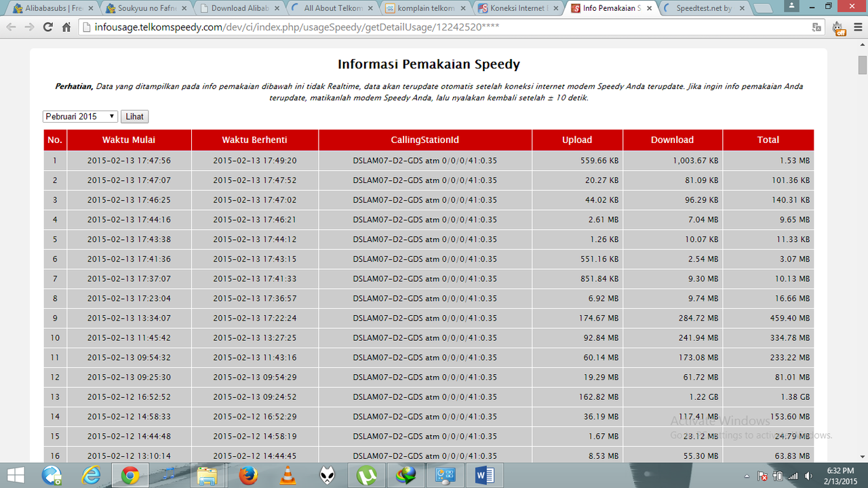Click the translate page icon in address bar
Screen dimensions: 868x488
[x=817, y=27]
